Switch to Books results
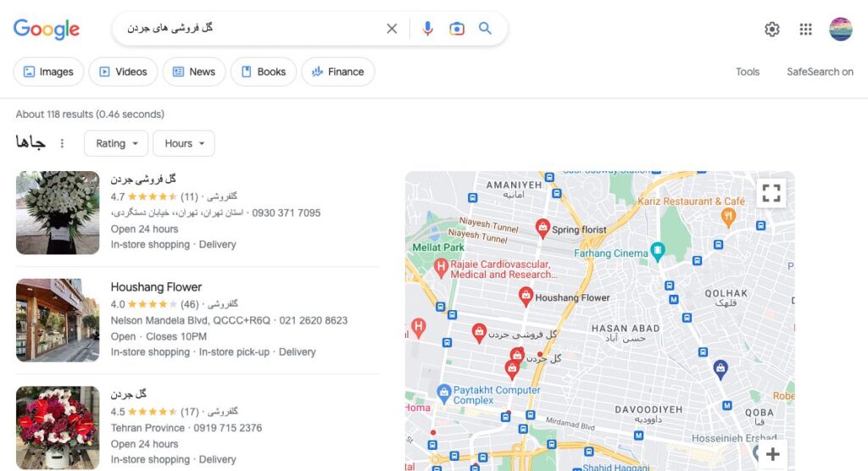Screen dimensions: 868x471 pos(264,72)
